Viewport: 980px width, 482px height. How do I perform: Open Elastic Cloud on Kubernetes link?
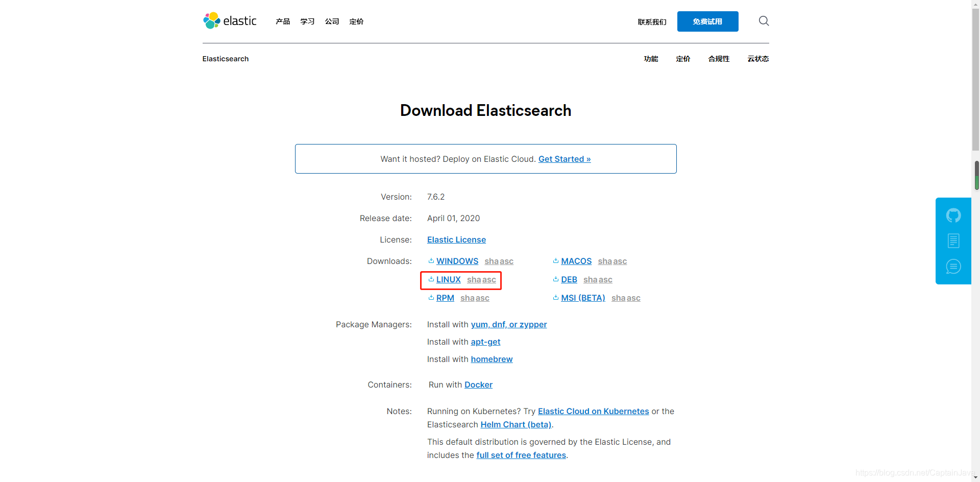click(593, 411)
